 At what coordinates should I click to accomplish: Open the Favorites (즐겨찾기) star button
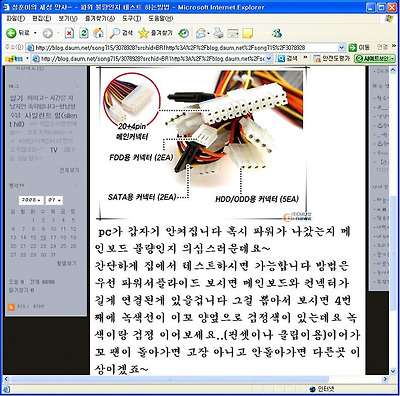pyautogui.click(x=155, y=33)
